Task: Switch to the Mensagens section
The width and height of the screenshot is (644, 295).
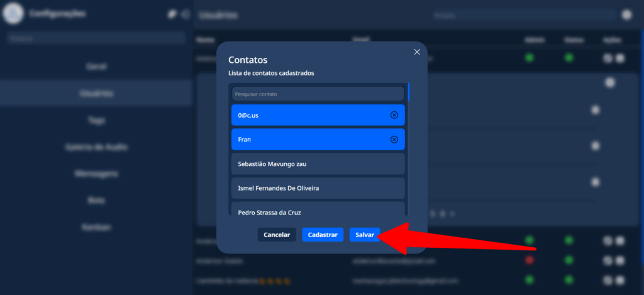Action: click(96, 174)
